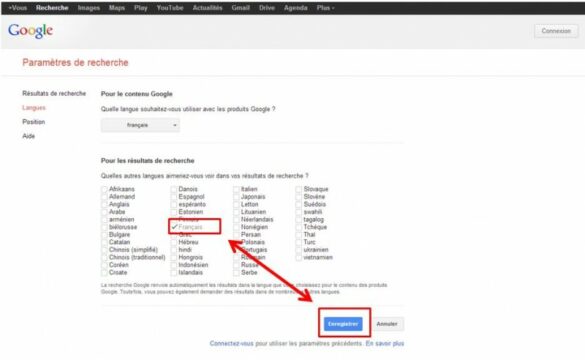Check the Coréen checkbox
Viewport: 585px width, 360px height.
pos(104,265)
